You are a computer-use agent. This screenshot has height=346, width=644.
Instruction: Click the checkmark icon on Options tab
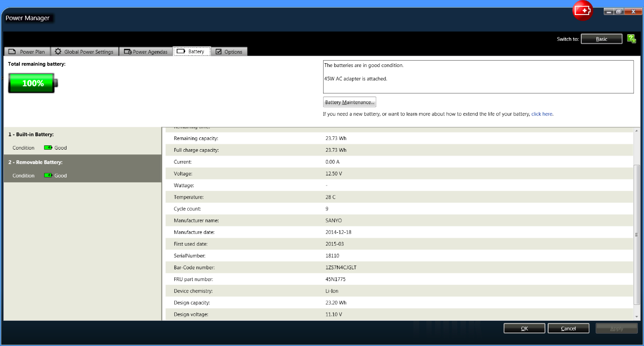[218, 51]
